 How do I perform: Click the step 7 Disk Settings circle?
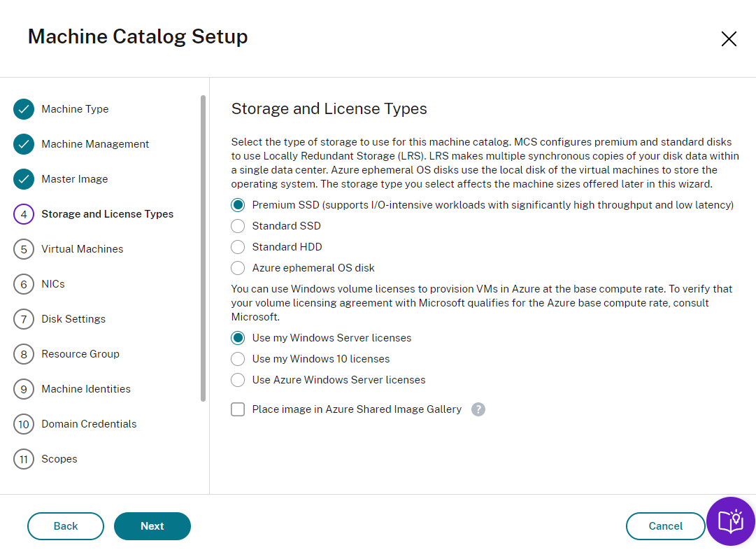(24, 319)
